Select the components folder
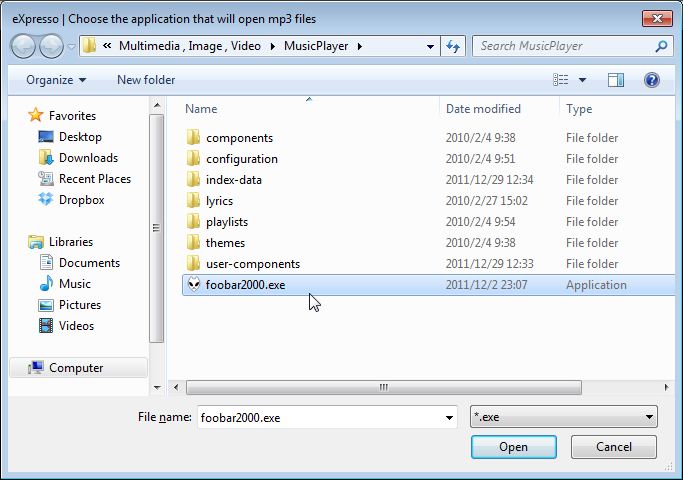This screenshot has width=683, height=480. pyautogui.click(x=239, y=138)
